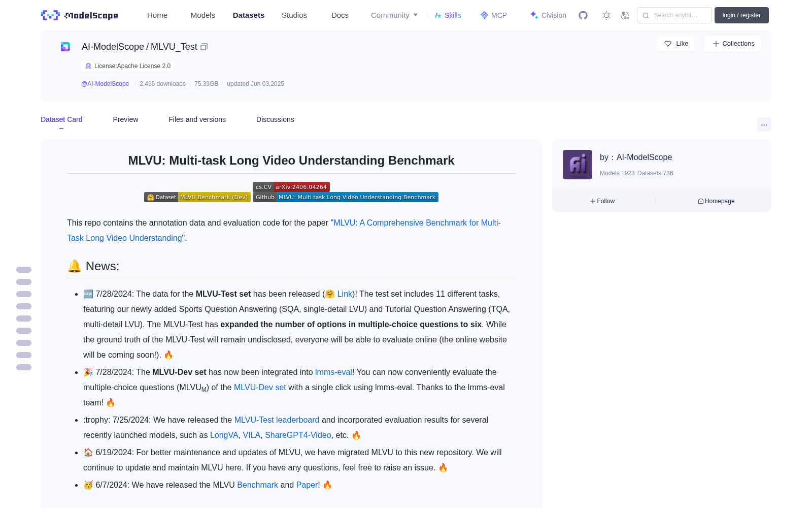Focus the Search anything input field
Image resolution: width=812 pixels, height=508 pixels.
tap(674, 15)
